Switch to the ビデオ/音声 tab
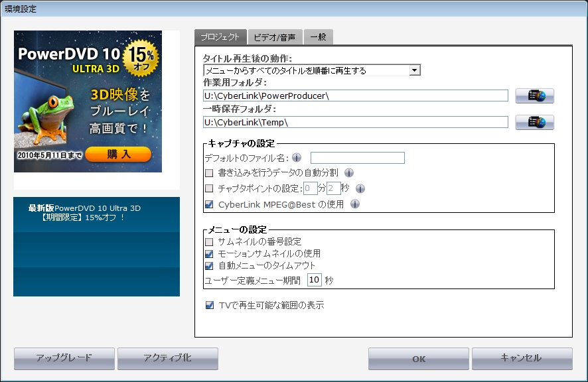588x382 pixels. pyautogui.click(x=275, y=37)
